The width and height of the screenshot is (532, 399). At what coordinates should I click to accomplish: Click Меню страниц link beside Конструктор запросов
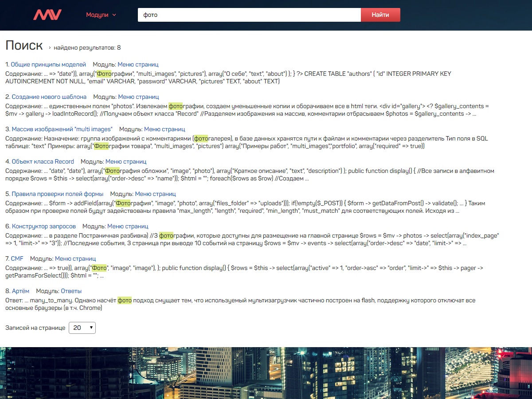(128, 226)
